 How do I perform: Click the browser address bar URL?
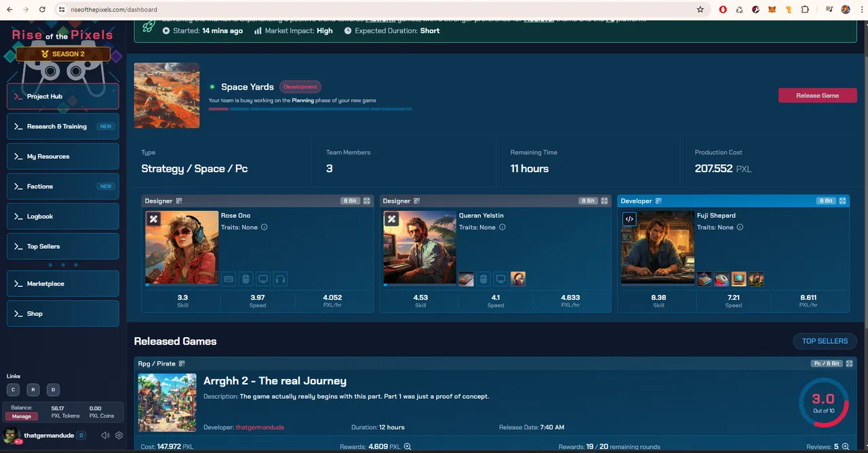pyautogui.click(x=114, y=9)
